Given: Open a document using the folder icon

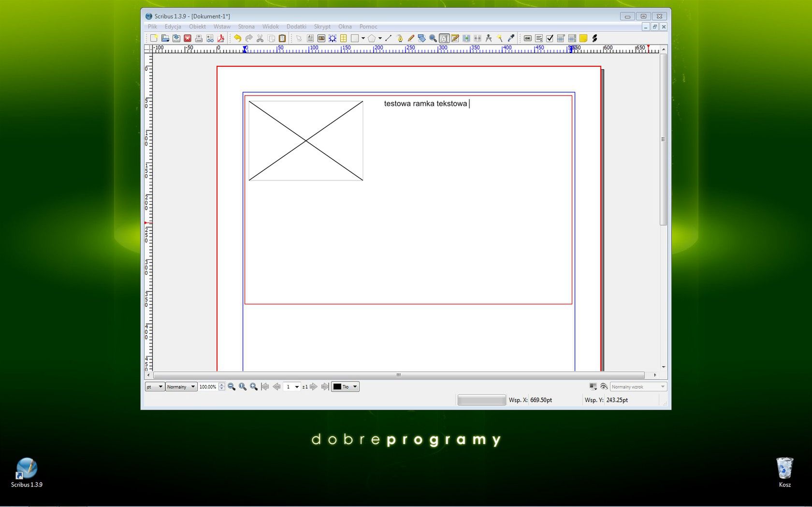Looking at the screenshot, I should [165, 38].
